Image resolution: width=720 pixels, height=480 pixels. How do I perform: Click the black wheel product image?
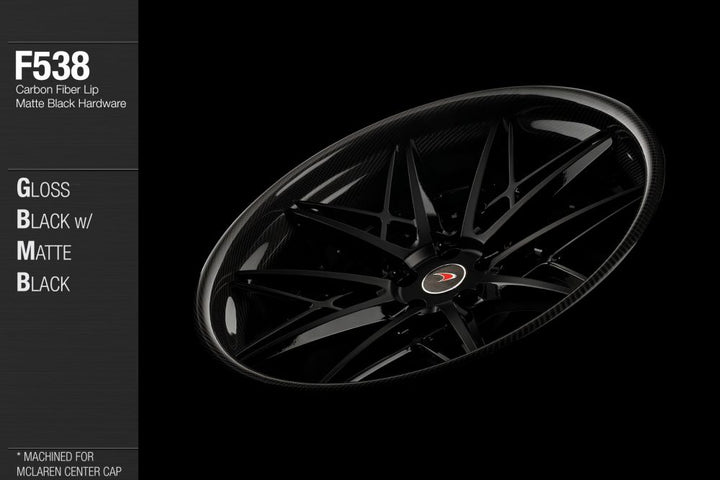(x=430, y=236)
